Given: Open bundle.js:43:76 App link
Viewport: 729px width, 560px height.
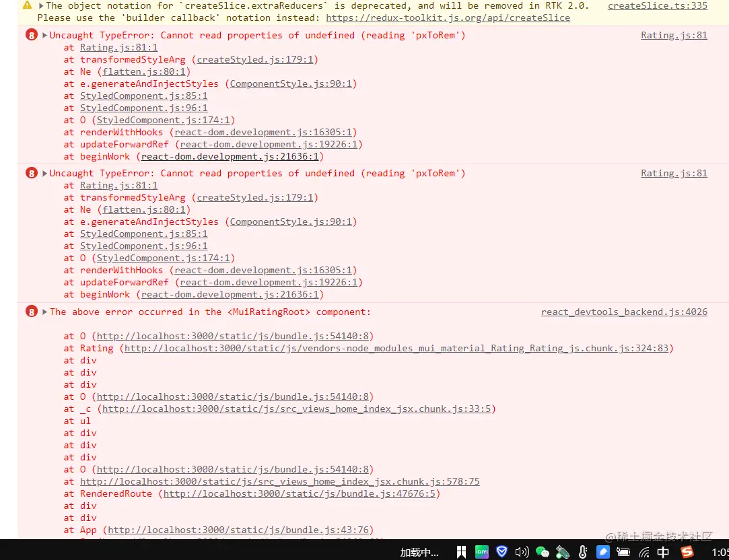Looking at the screenshot, I should (238, 530).
